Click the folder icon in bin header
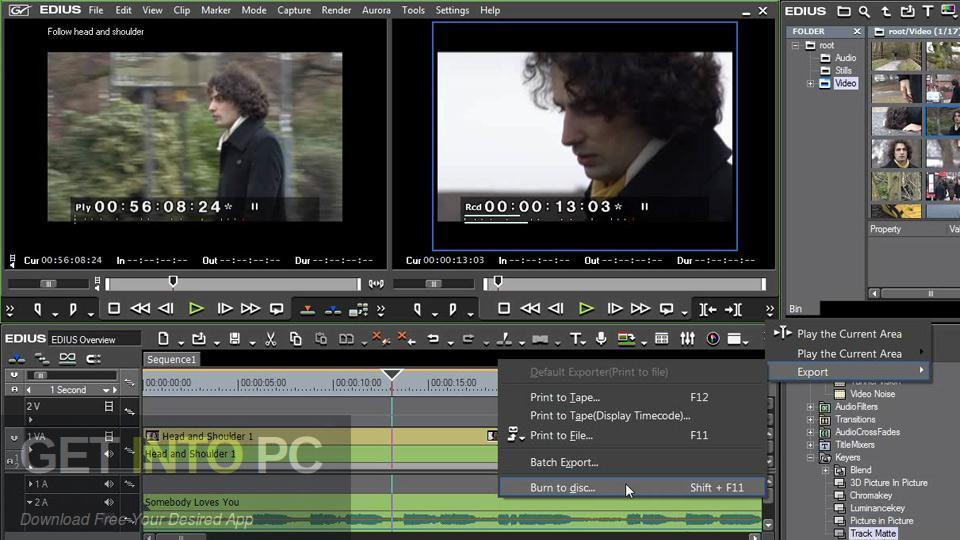 pyautogui.click(x=844, y=11)
